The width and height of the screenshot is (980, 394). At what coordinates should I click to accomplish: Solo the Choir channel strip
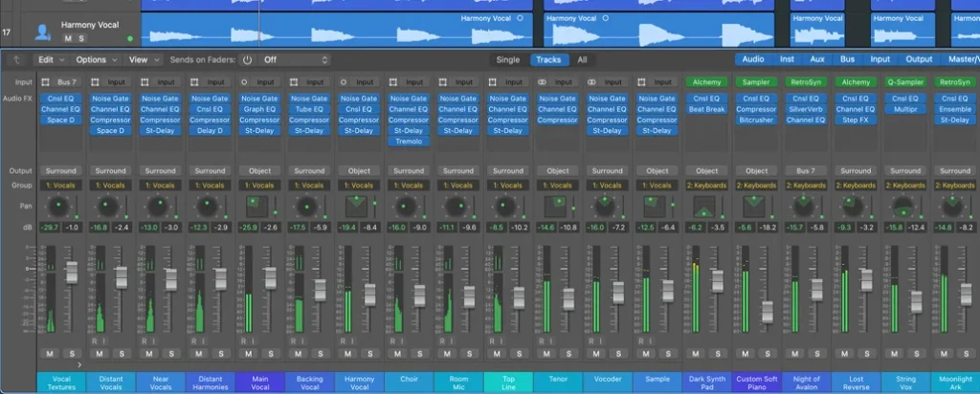[420, 354]
